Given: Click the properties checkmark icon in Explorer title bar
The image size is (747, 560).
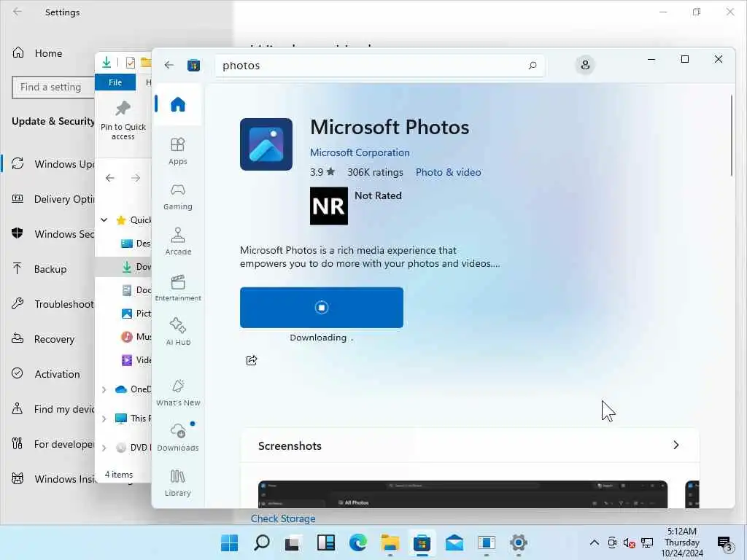Looking at the screenshot, I should (x=130, y=63).
